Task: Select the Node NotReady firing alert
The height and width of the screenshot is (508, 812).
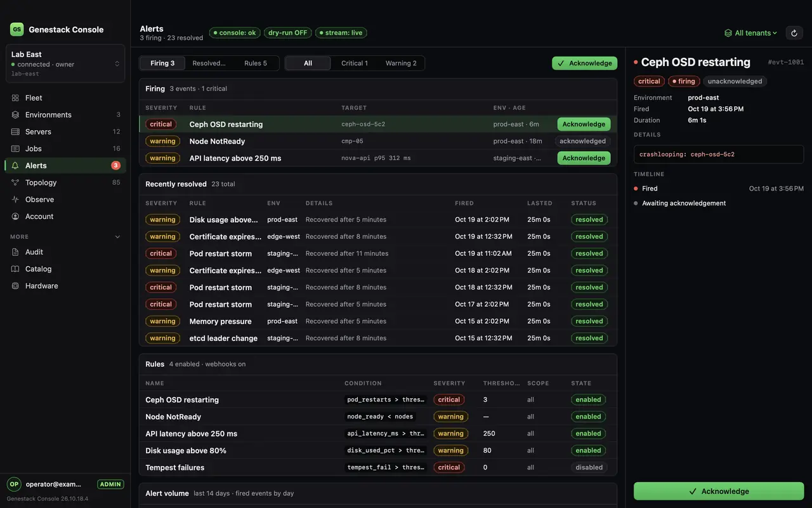Action: click(378, 141)
